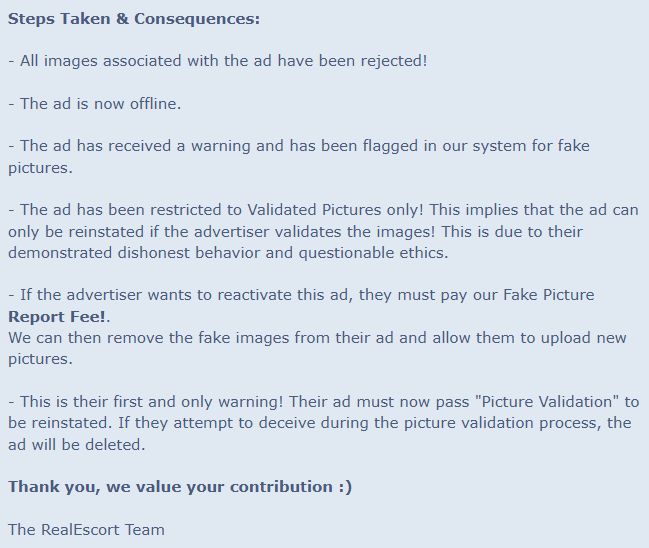This screenshot has width=649, height=548.
Task: Click 'Thank you, we value your contribution' line
Action: tap(170, 487)
